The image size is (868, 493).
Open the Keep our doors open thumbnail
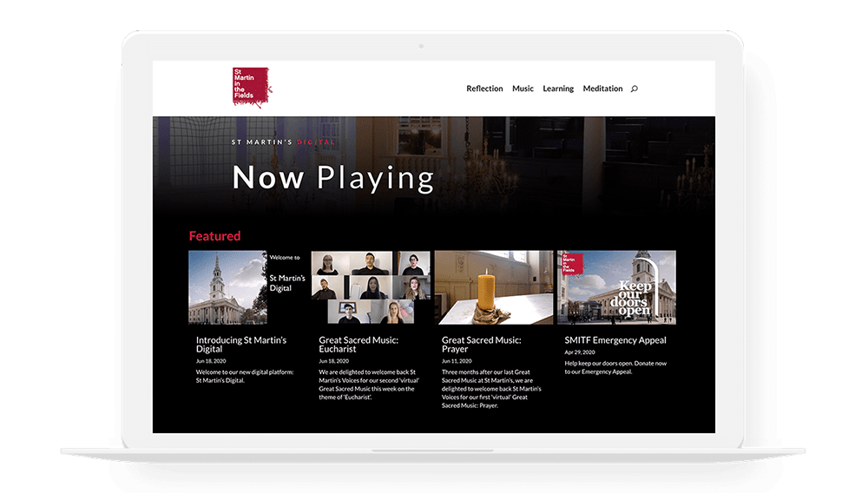616,287
